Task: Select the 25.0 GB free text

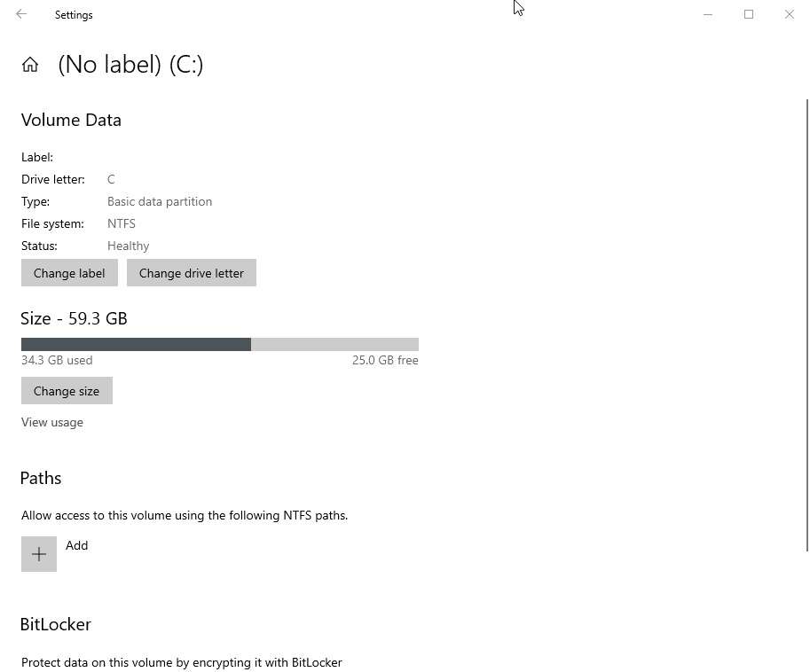Action: coord(385,360)
